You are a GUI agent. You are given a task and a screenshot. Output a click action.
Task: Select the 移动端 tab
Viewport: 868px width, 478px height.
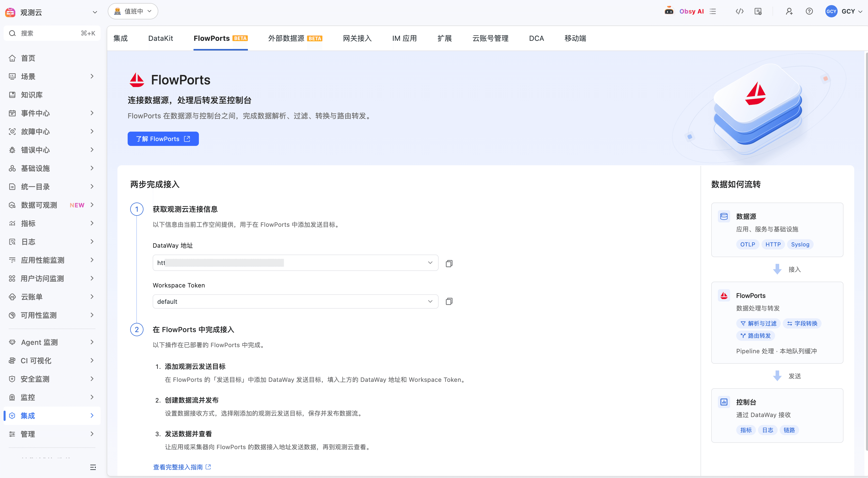575,38
